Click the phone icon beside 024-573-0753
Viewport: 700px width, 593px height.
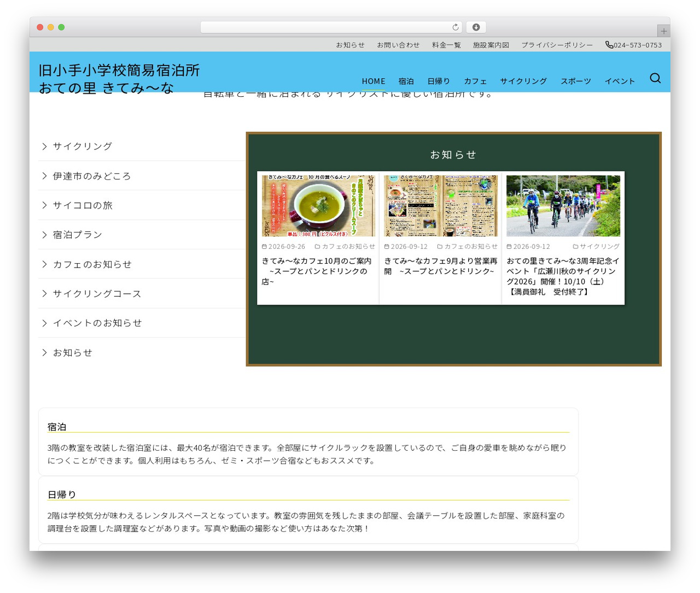[x=609, y=45]
